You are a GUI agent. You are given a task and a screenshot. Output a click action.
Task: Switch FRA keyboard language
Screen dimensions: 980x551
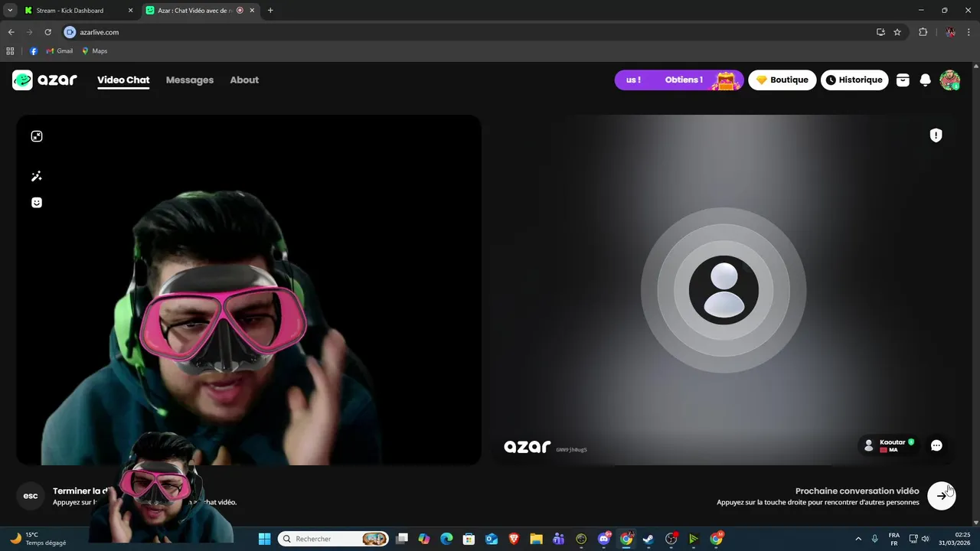click(x=894, y=539)
